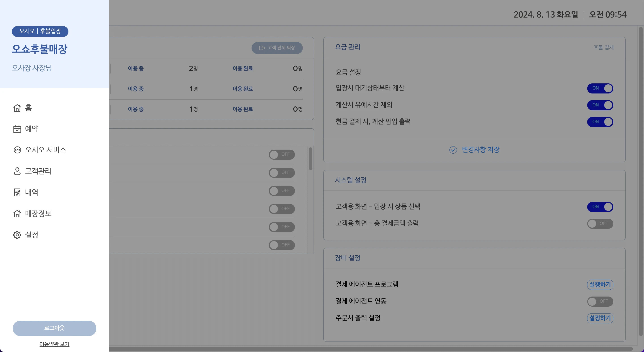
Task: Click the 오시오 | 후불입장 badge
Action: click(40, 31)
